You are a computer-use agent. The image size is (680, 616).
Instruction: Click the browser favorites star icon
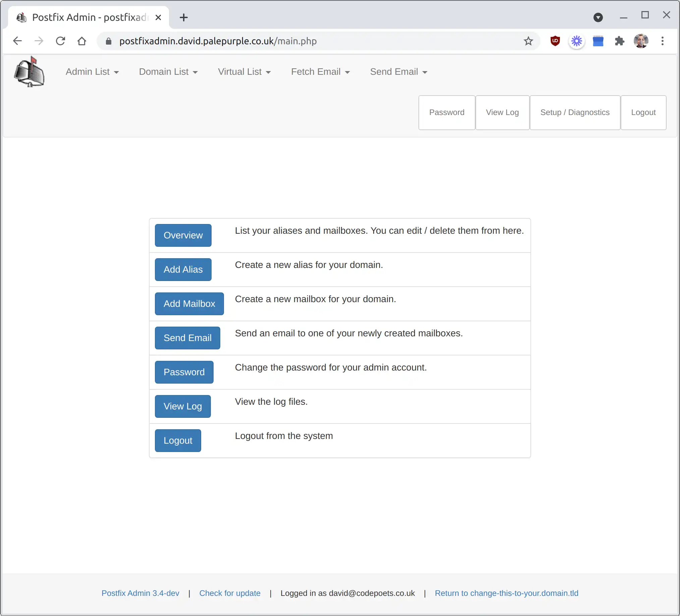(528, 40)
